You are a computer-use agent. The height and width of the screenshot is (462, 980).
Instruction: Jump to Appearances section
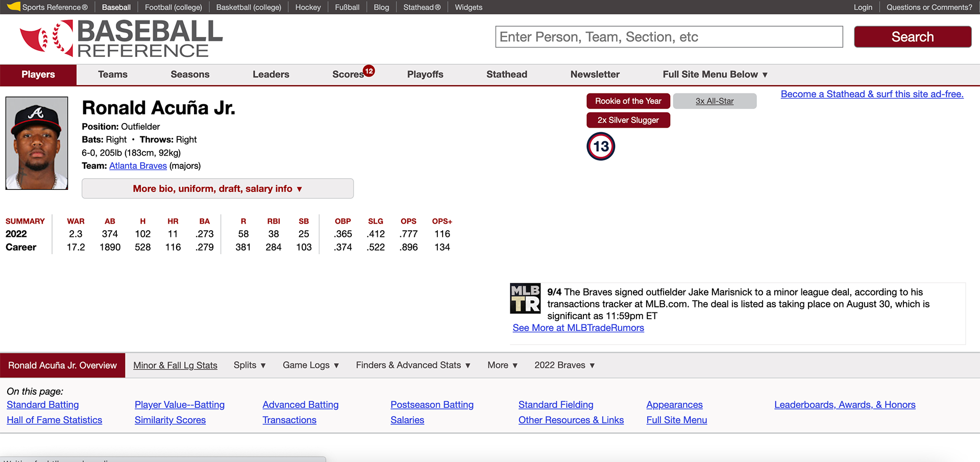pyautogui.click(x=674, y=405)
